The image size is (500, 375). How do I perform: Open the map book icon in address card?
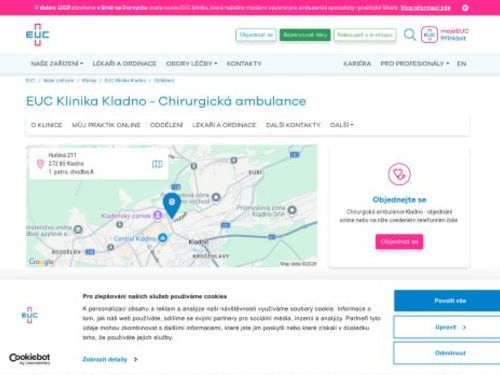point(157,164)
